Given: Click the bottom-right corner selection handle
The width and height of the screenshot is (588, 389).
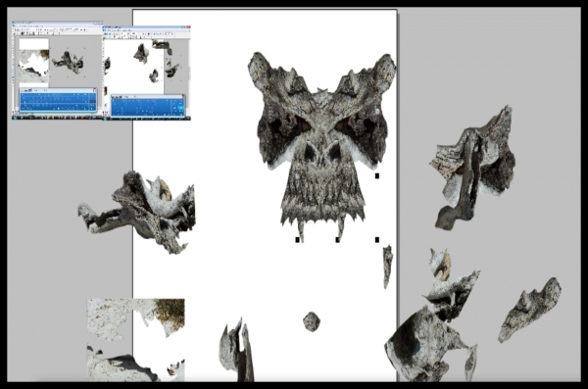Looking at the screenshot, I should coord(377,240).
